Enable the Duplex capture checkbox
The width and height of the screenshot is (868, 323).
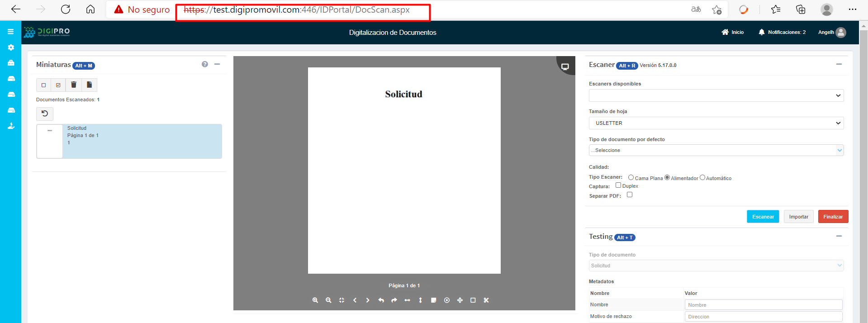pyautogui.click(x=618, y=185)
